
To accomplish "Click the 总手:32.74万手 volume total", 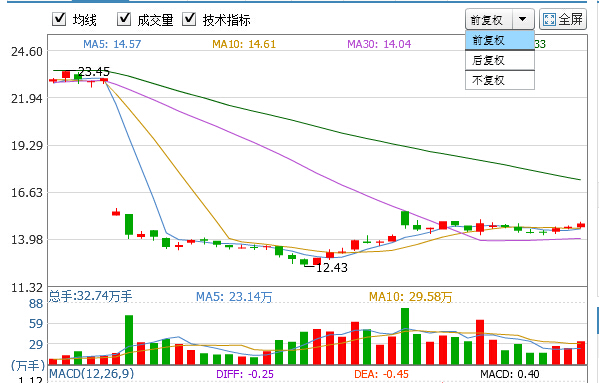I will coord(91,296).
